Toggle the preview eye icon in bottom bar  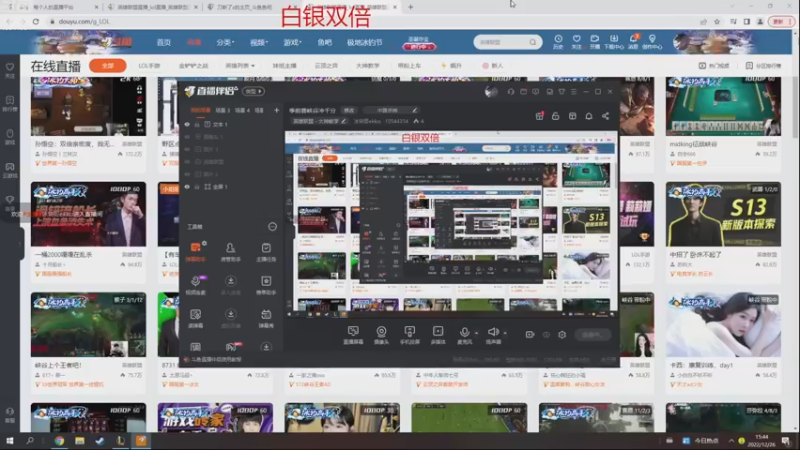[546, 335]
